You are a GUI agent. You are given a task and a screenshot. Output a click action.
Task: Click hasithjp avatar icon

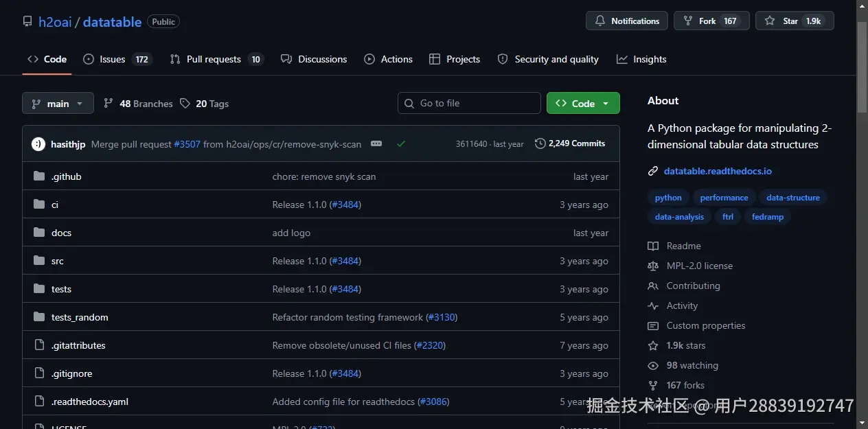(38, 144)
